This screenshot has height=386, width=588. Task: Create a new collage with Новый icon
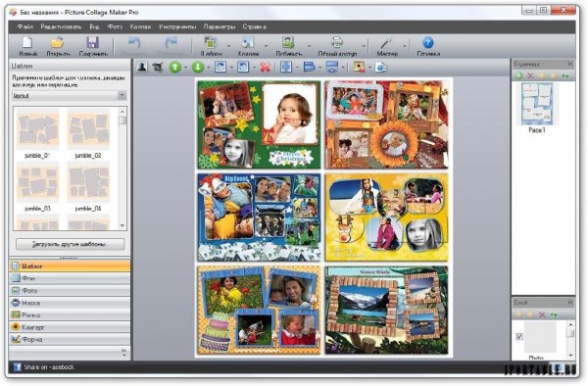[27, 43]
